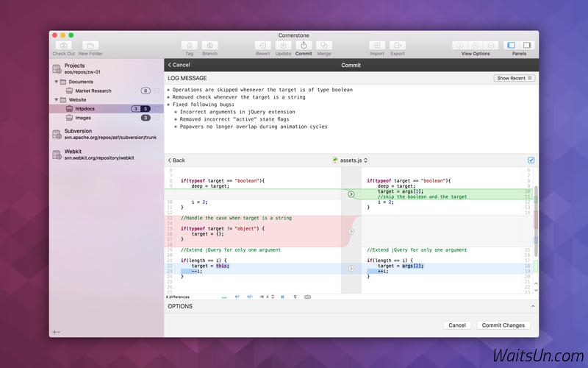
Task: Click the Website folder label
Action: tap(77, 99)
